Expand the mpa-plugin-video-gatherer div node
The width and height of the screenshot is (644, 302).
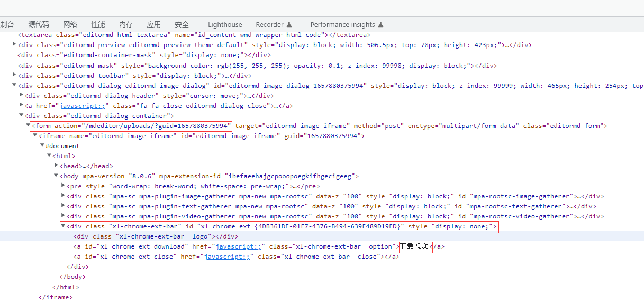[x=63, y=216]
